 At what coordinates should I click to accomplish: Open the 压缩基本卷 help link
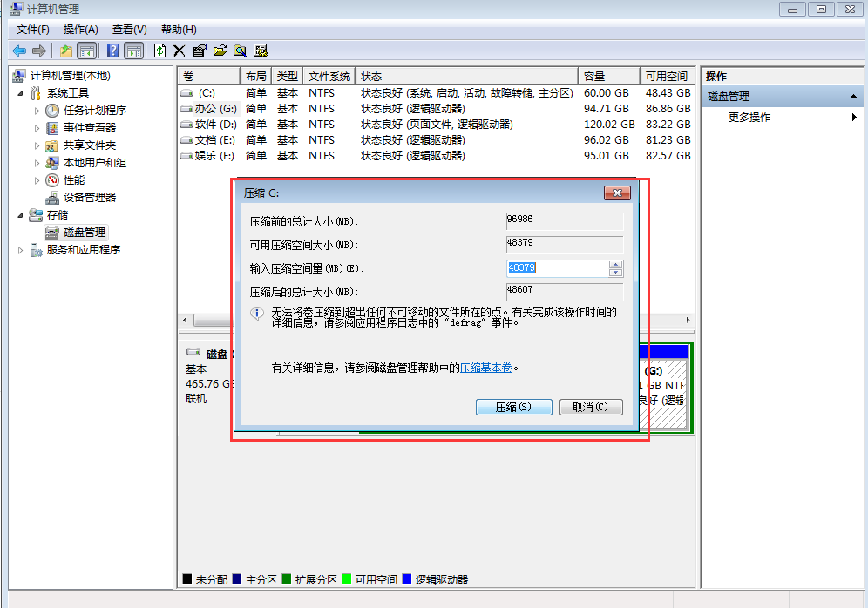486,368
